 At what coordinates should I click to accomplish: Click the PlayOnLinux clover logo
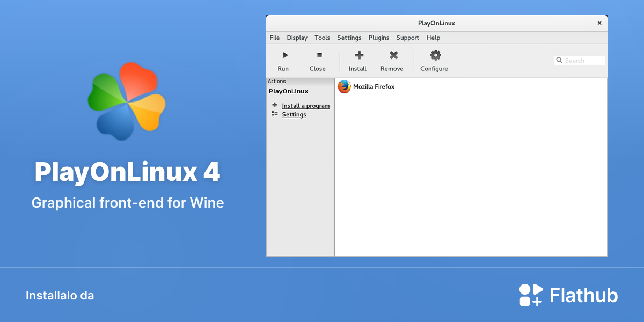click(127, 101)
